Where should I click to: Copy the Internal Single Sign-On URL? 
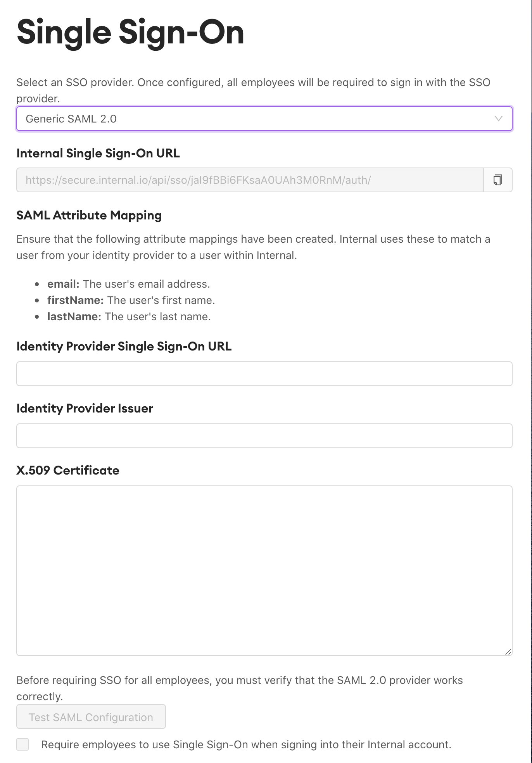(x=498, y=180)
